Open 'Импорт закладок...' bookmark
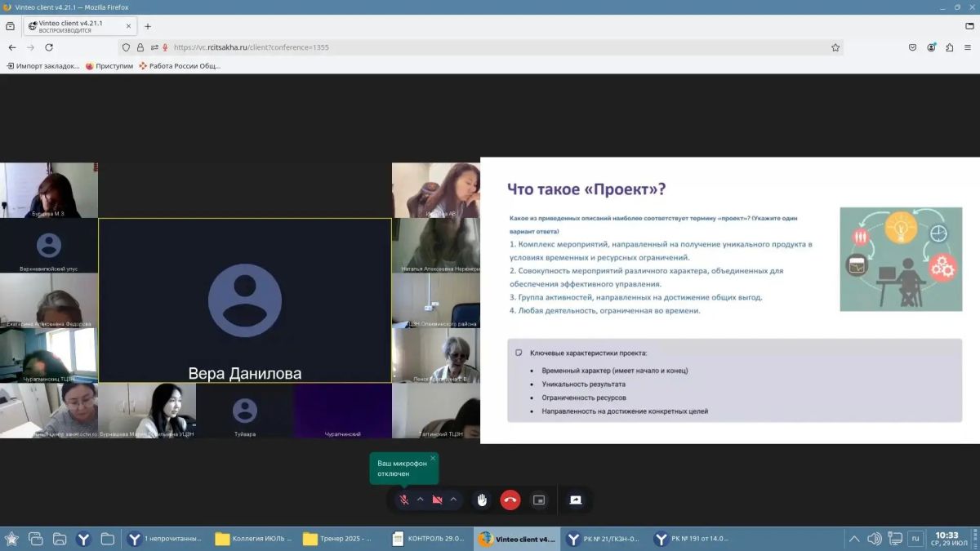 (x=43, y=66)
